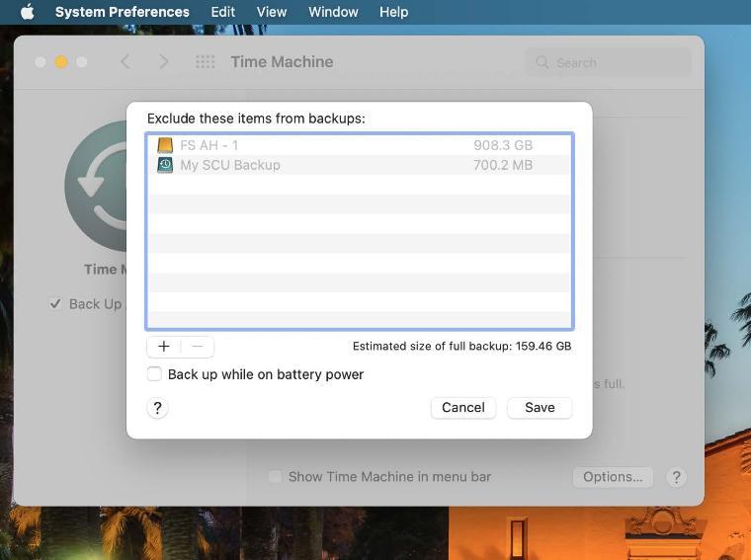This screenshot has height=560, width=751.
Task: Click the Exclude these items from backups heading
Action: click(256, 119)
